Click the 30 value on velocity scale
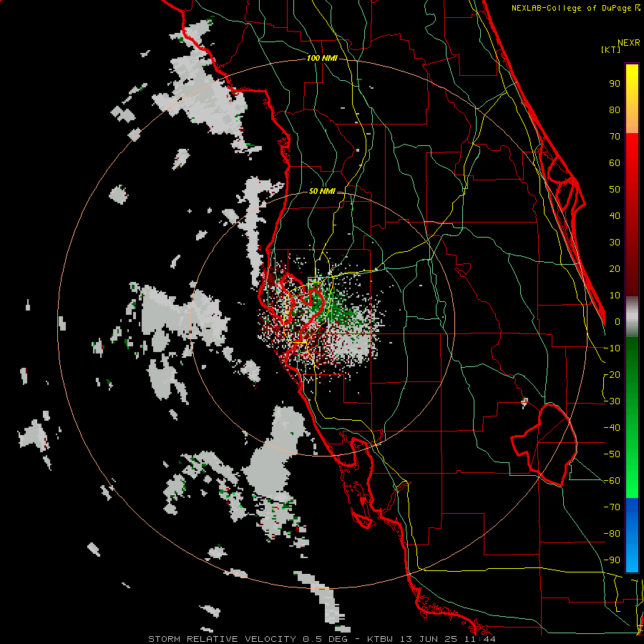Viewport: 644px width, 644px height. pos(615,243)
